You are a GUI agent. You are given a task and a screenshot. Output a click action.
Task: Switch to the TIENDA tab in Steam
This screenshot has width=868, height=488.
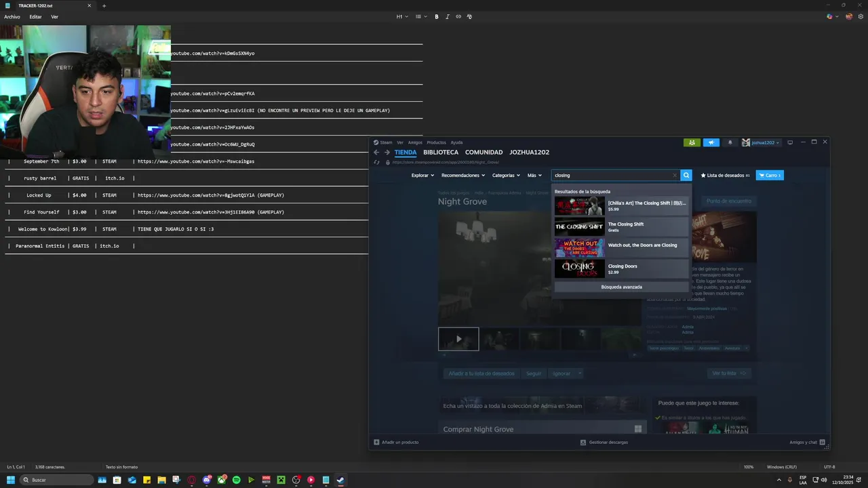tap(406, 152)
